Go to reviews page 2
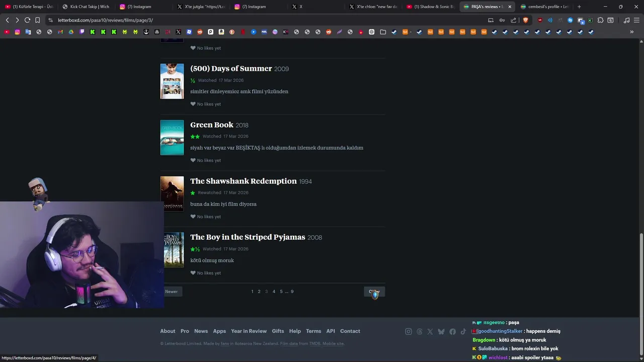 click(259, 292)
